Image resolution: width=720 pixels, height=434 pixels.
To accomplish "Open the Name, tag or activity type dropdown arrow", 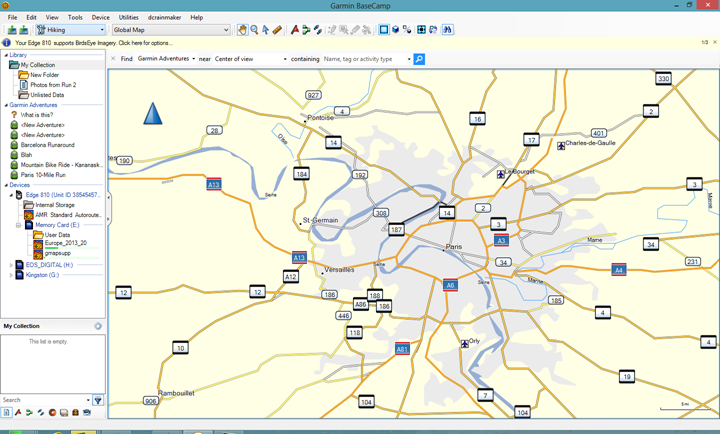I will click(409, 59).
